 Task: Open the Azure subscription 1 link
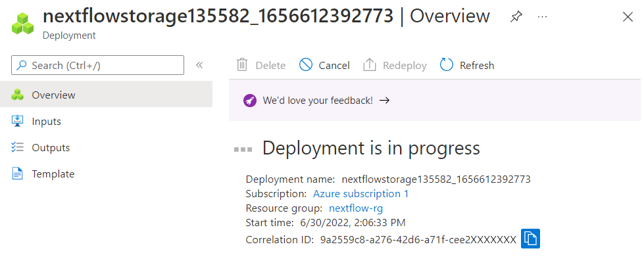click(x=361, y=194)
